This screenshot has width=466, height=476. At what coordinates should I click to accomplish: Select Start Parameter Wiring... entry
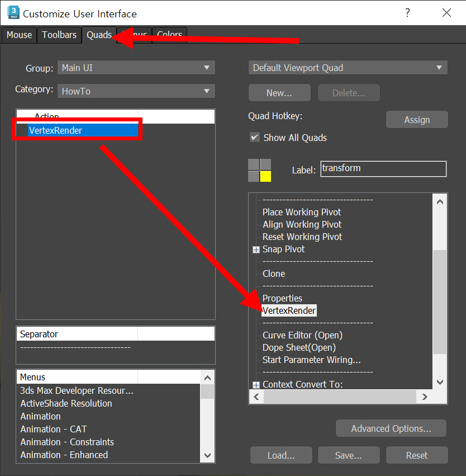coord(311,360)
